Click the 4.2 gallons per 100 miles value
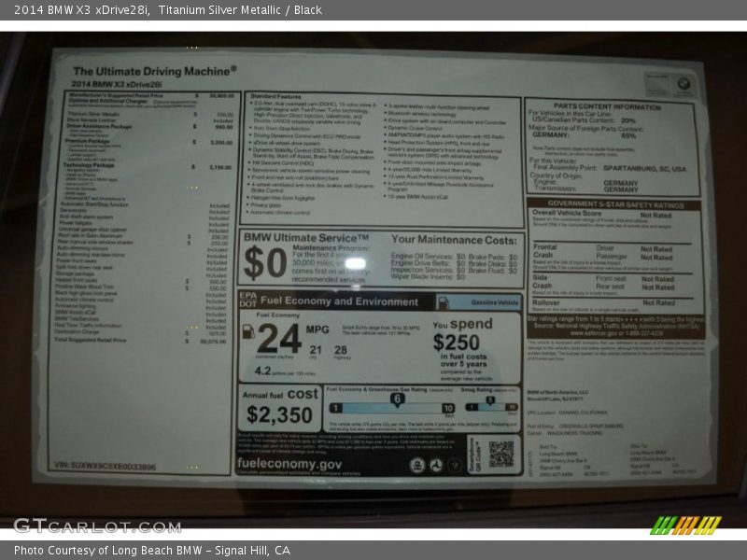Image resolution: width=747 pixels, height=560 pixels. [x=262, y=371]
